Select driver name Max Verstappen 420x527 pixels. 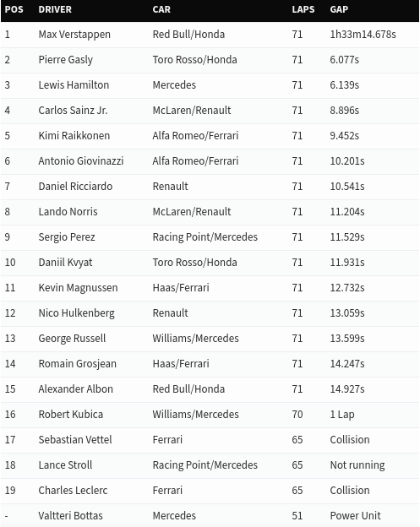click(x=74, y=35)
